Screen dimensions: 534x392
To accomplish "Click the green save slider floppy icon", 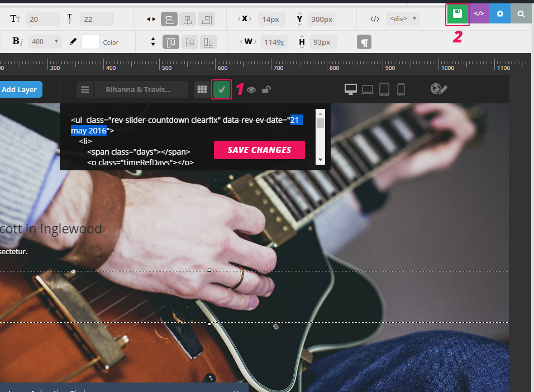I will 457,13.
